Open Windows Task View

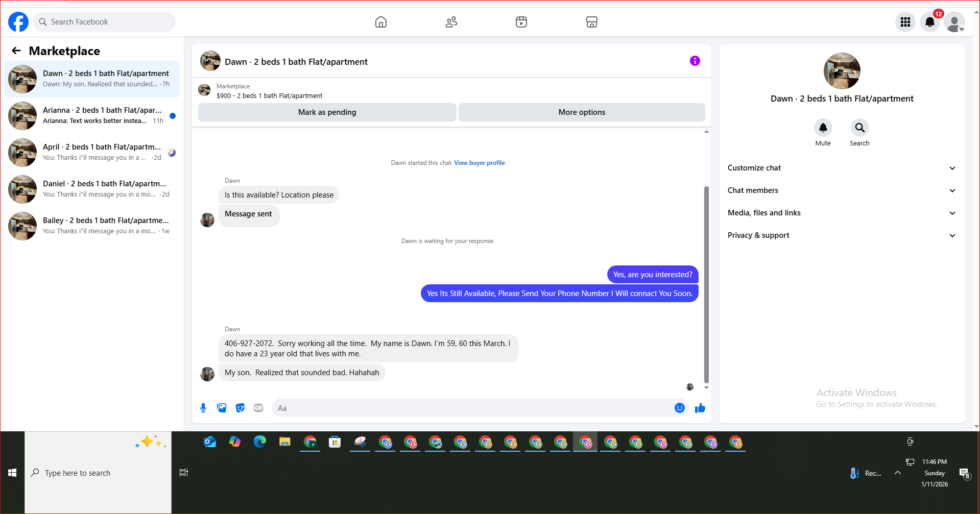[184, 473]
